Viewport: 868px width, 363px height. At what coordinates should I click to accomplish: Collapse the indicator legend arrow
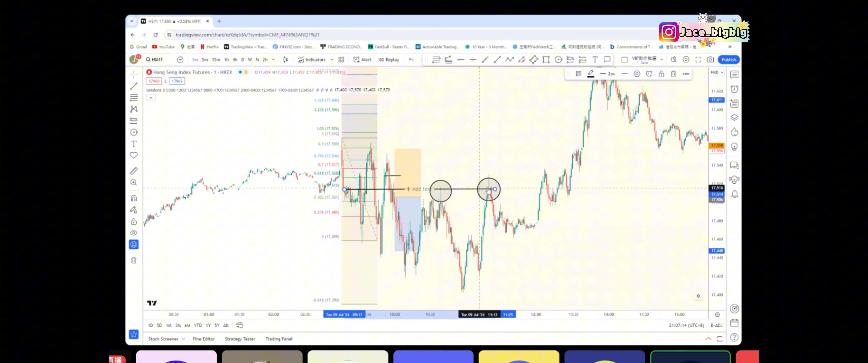pyautogui.click(x=151, y=98)
